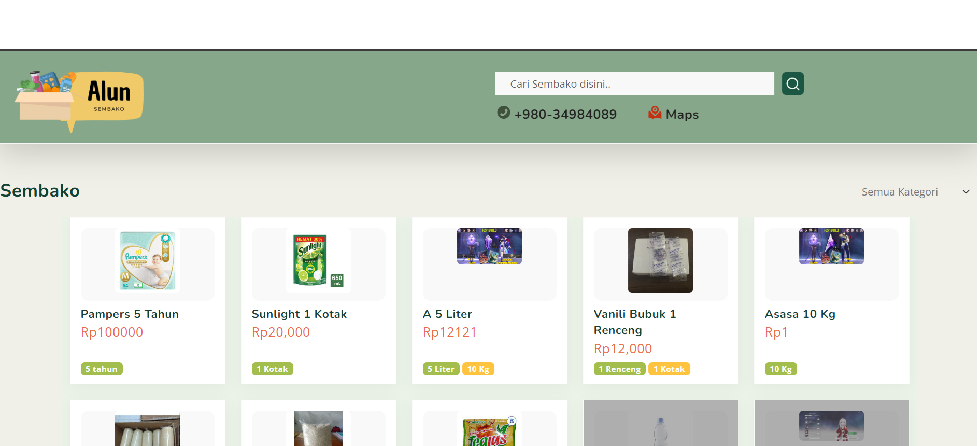Click the red map pin icon
980x446 pixels.
click(655, 113)
